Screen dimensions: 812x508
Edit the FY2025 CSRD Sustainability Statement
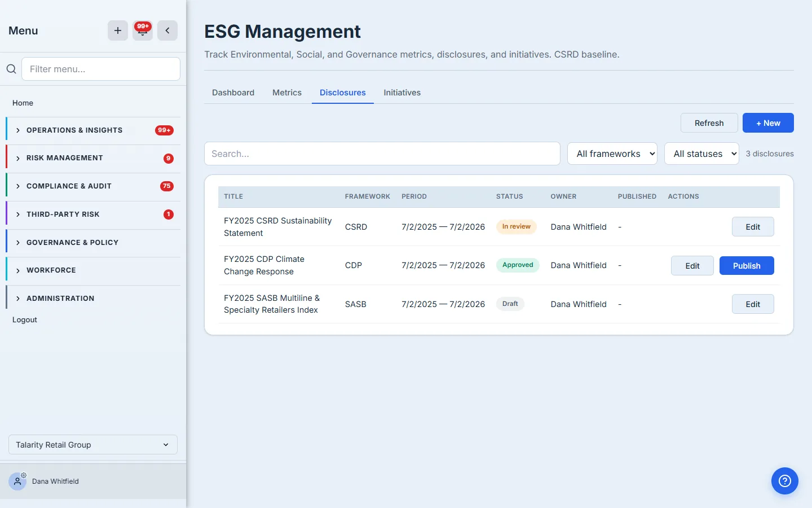coord(753,227)
